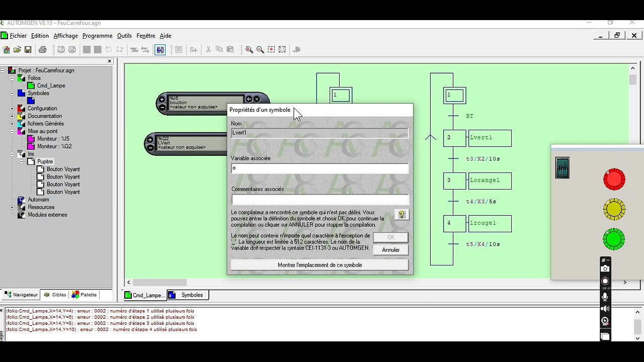Click the Commentaires associés input field
The height and width of the screenshot is (362, 644).
tap(319, 200)
